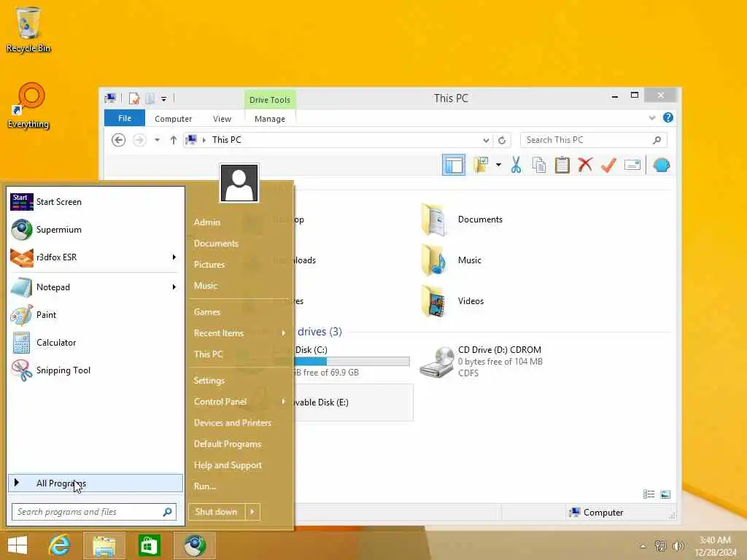Screen dimensions: 747x560
Task: Click the Explorer Back button
Action: pyautogui.click(x=119, y=140)
